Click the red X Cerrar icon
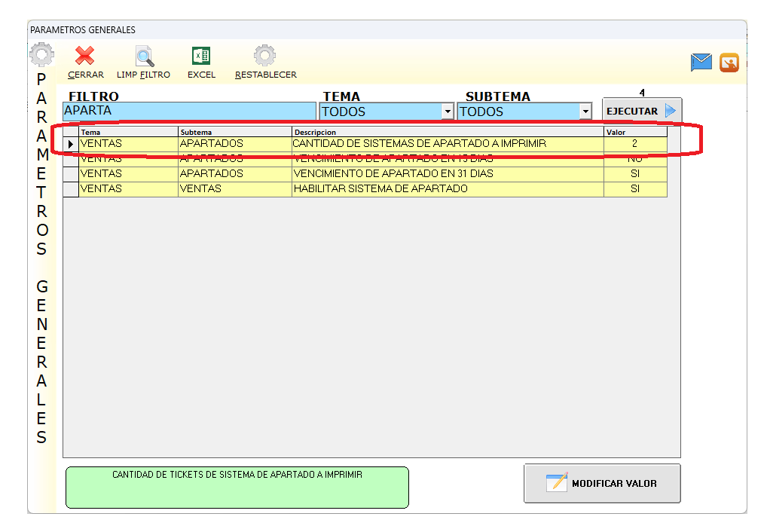The width and height of the screenshot is (767, 532). [x=84, y=57]
